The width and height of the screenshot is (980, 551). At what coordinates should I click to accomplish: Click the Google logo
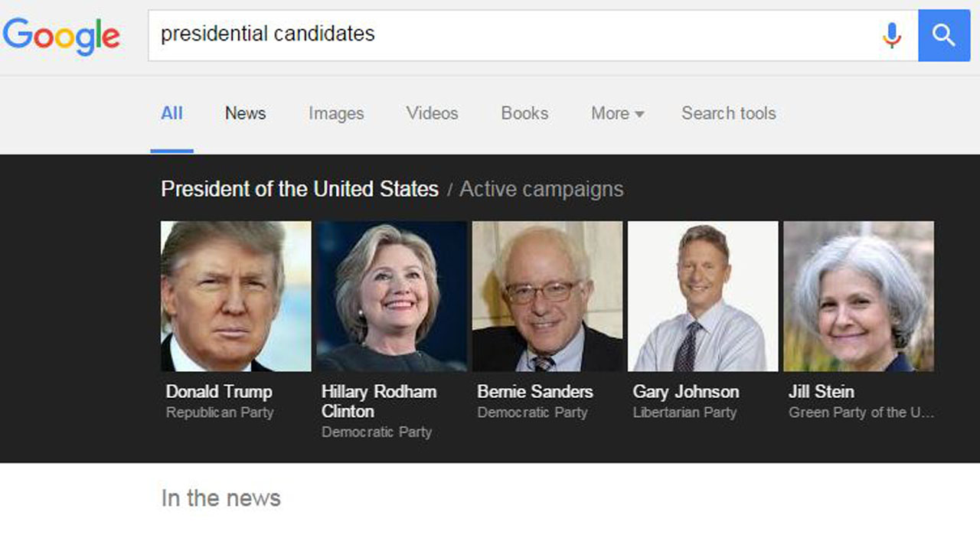pyautogui.click(x=61, y=35)
